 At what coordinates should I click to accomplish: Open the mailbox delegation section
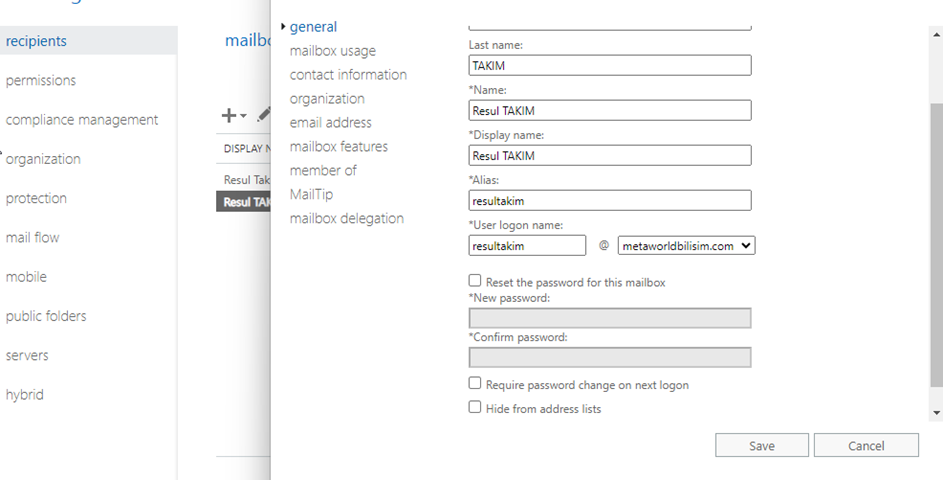346,219
